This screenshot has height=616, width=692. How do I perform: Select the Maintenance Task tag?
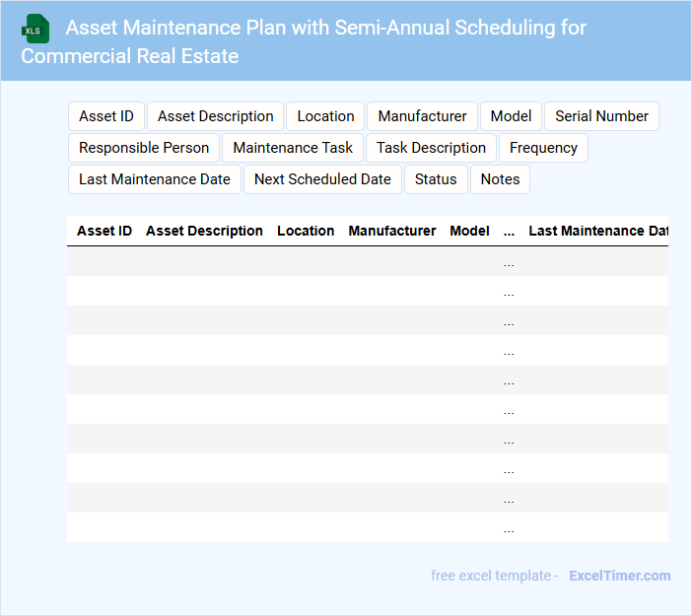[293, 148]
